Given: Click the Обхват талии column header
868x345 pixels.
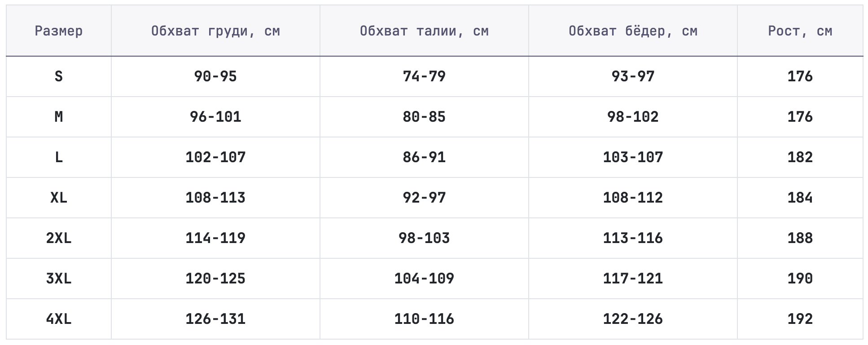Looking at the screenshot, I should point(424,31).
